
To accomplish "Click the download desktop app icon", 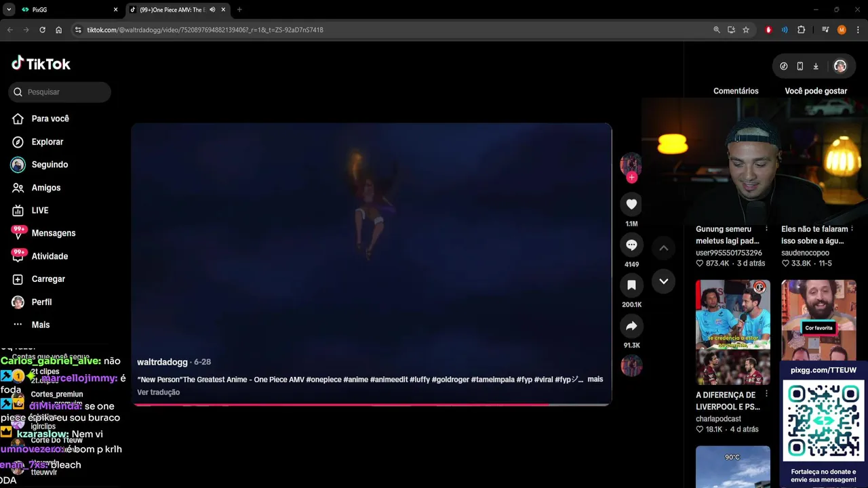I will tap(816, 66).
